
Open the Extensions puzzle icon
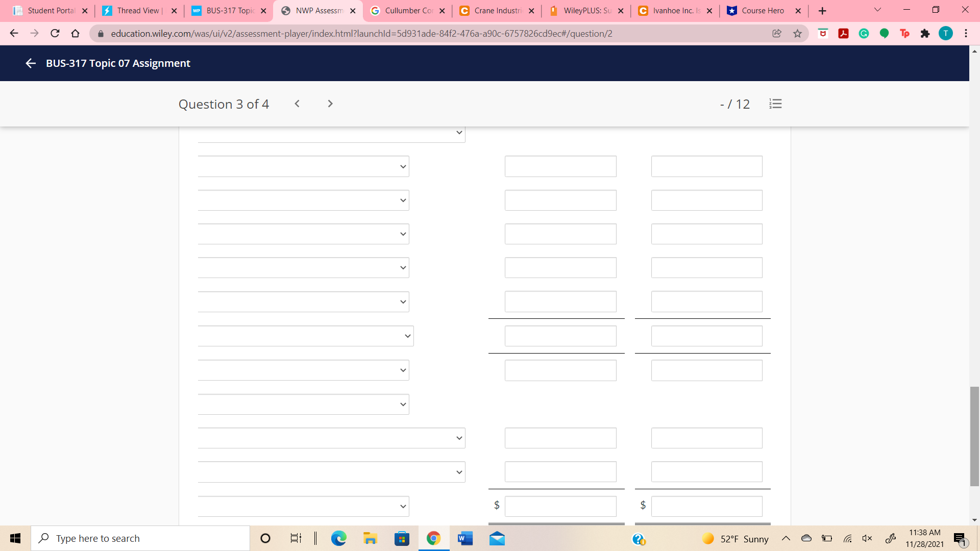(x=925, y=34)
